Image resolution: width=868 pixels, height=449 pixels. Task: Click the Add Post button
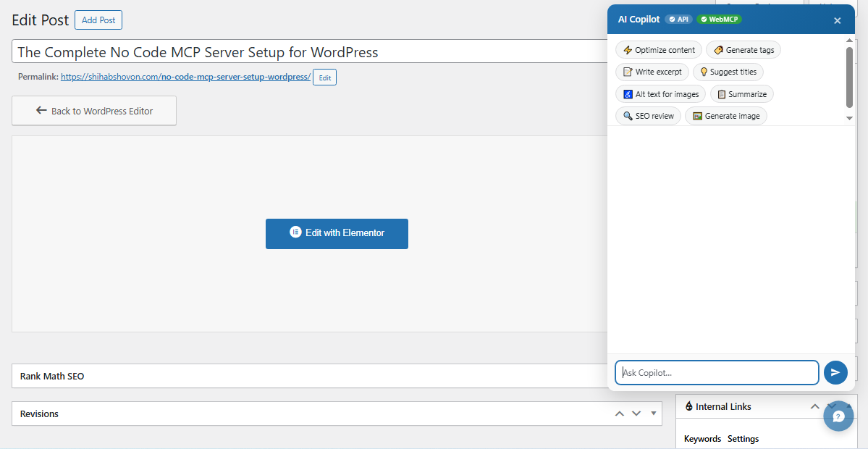click(x=98, y=20)
